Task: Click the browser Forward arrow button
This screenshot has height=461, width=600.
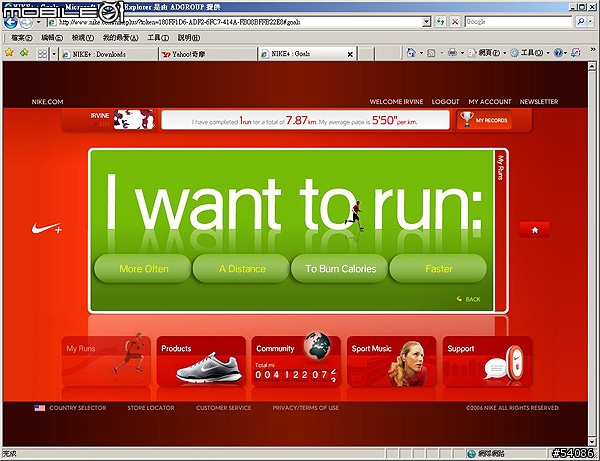Action: coord(26,23)
